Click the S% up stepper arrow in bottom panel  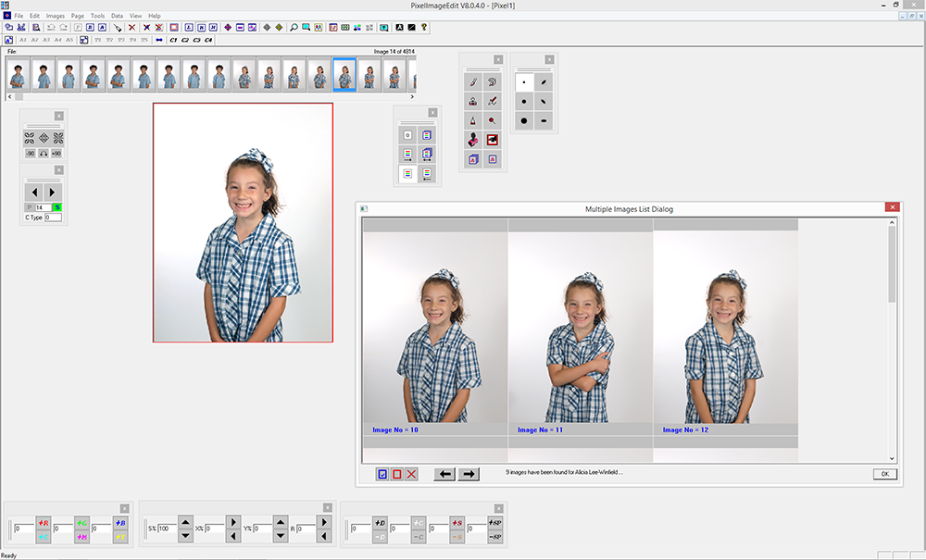coord(184,520)
